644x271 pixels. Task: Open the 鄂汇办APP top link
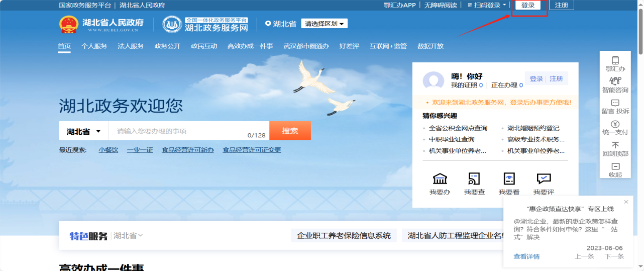pyautogui.click(x=399, y=5)
